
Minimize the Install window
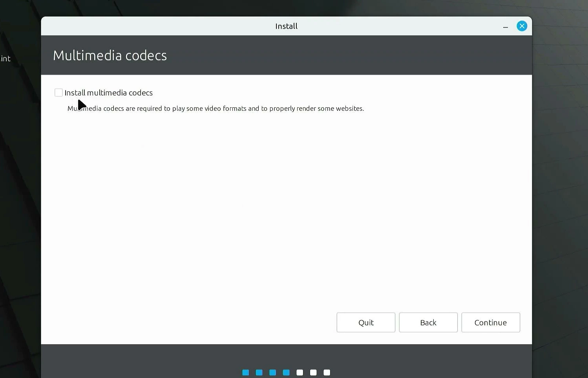tap(506, 27)
